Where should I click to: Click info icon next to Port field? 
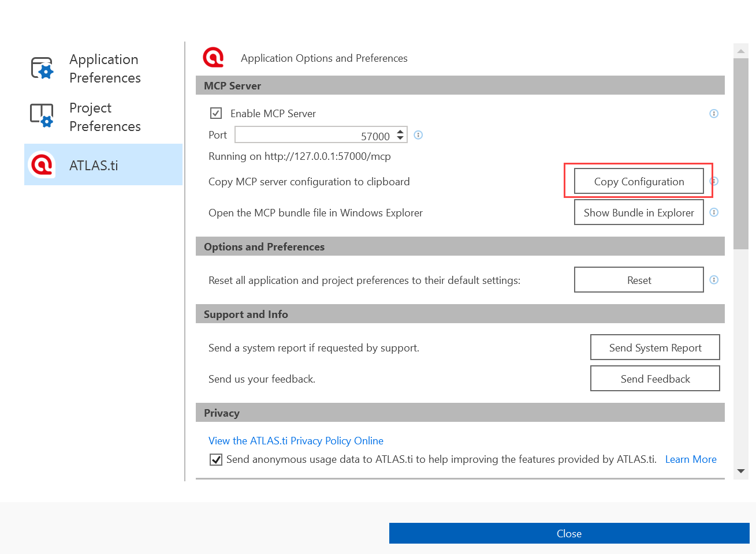coord(419,135)
